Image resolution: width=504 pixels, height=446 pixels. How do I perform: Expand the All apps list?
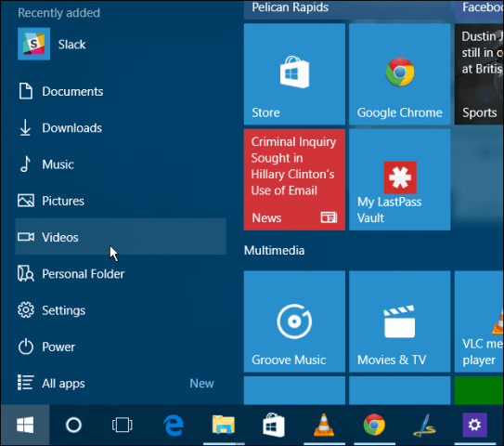pyautogui.click(x=121, y=383)
